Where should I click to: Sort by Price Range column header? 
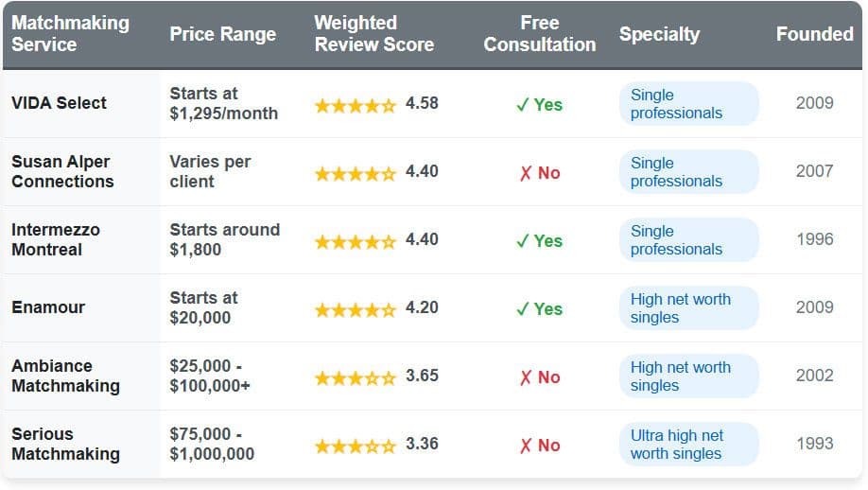[x=222, y=35]
